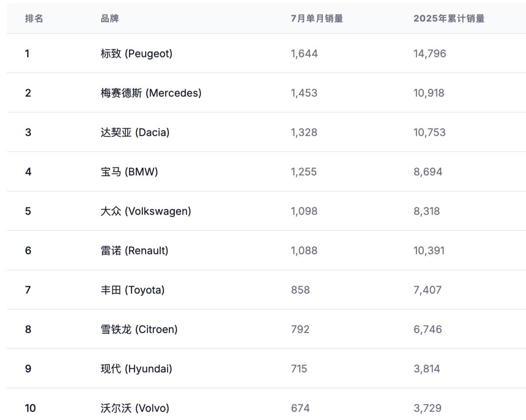Viewport: 526px width, 420px height.
Task: Click the 达契亚 (Dacia) brand name
Action: [x=135, y=132]
